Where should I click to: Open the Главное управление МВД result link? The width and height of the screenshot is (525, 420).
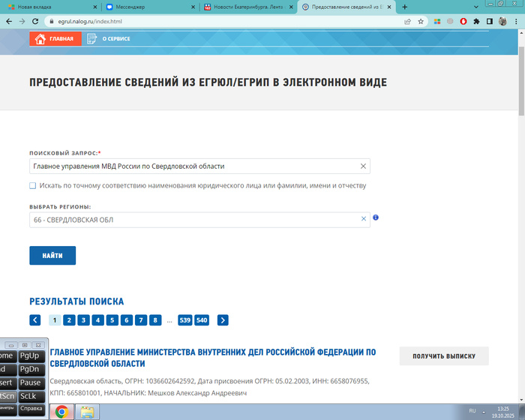(x=213, y=358)
